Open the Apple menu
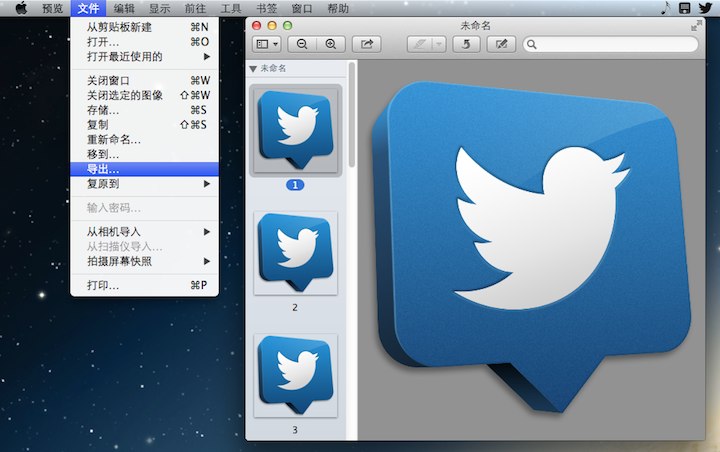Image resolution: width=720 pixels, height=452 pixels. tap(21, 8)
